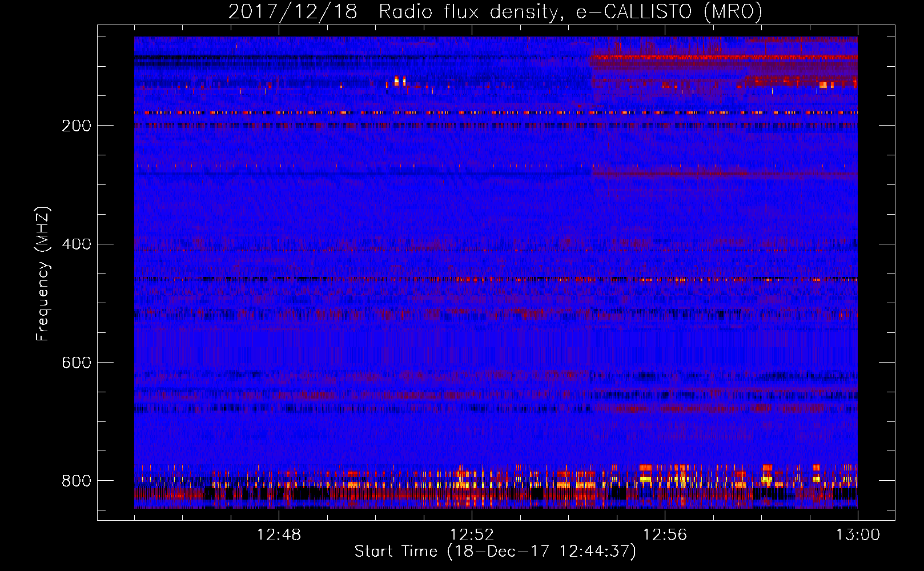Viewport: 924px width, 571px height.
Task: Click the 13:00 time tick label
Action: tap(858, 535)
